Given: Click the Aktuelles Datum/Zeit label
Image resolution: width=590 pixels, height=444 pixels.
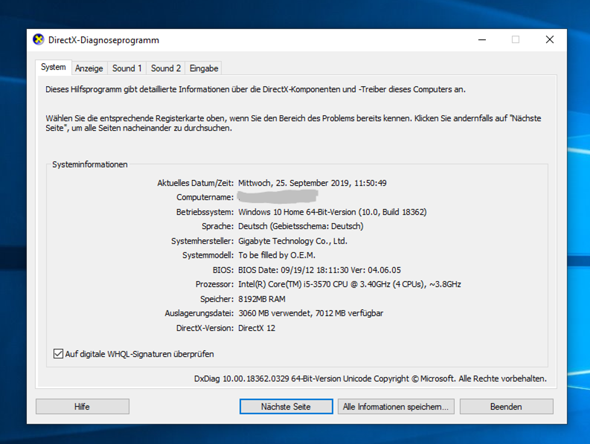Looking at the screenshot, I should point(195,183).
